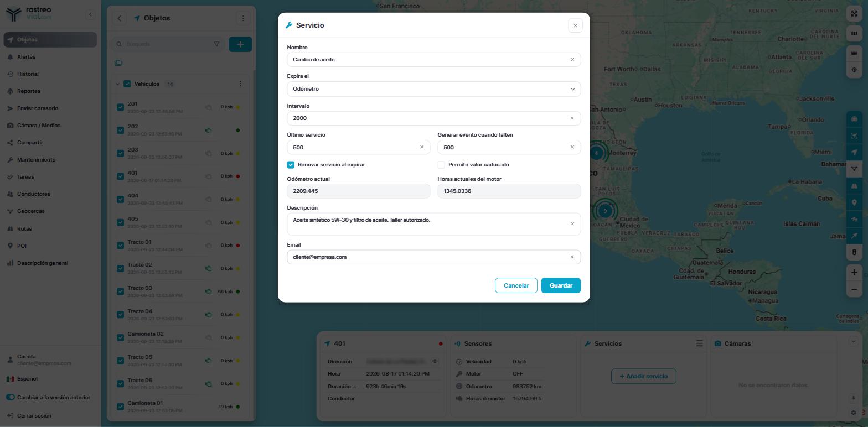868x427 pixels.
Task: Collapse the Vehículos group chevron
Action: 117,84
